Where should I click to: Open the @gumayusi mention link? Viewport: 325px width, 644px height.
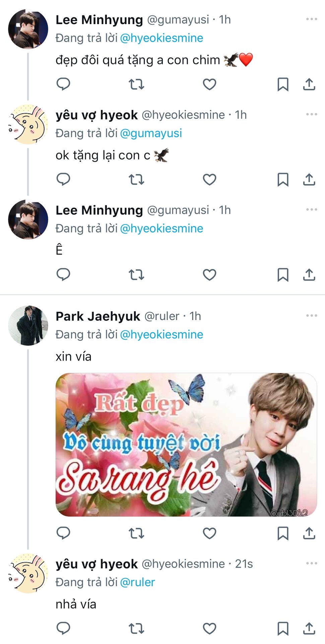tap(151, 133)
